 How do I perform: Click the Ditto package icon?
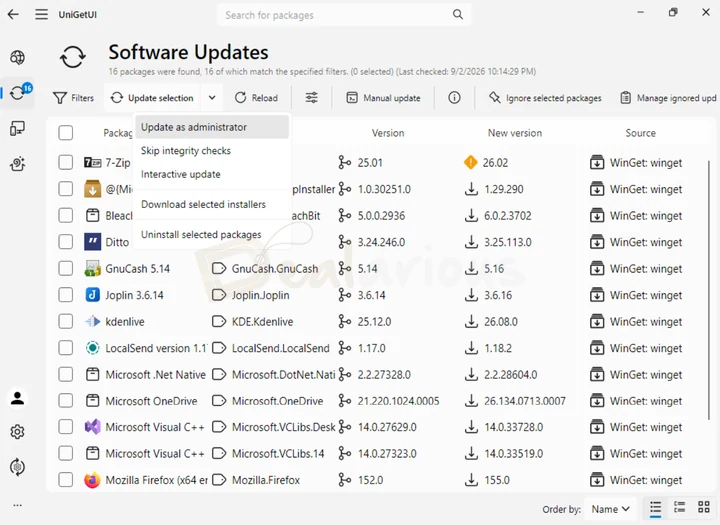[x=92, y=242]
